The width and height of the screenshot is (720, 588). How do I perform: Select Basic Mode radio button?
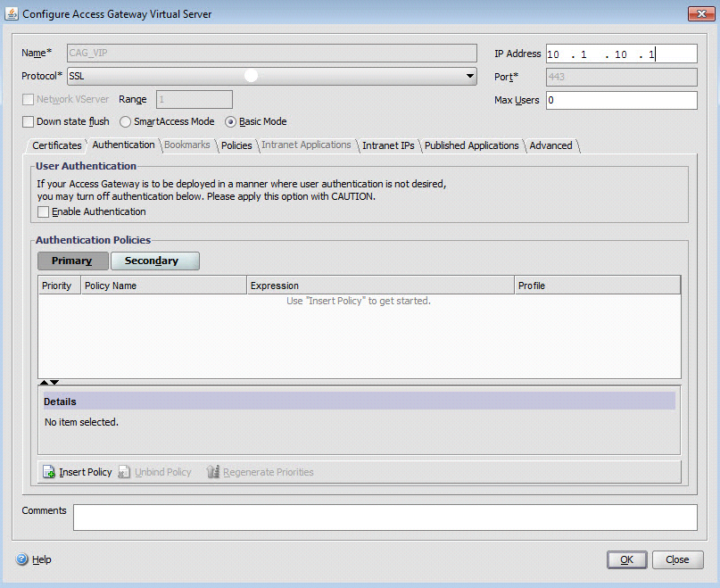coord(230,121)
